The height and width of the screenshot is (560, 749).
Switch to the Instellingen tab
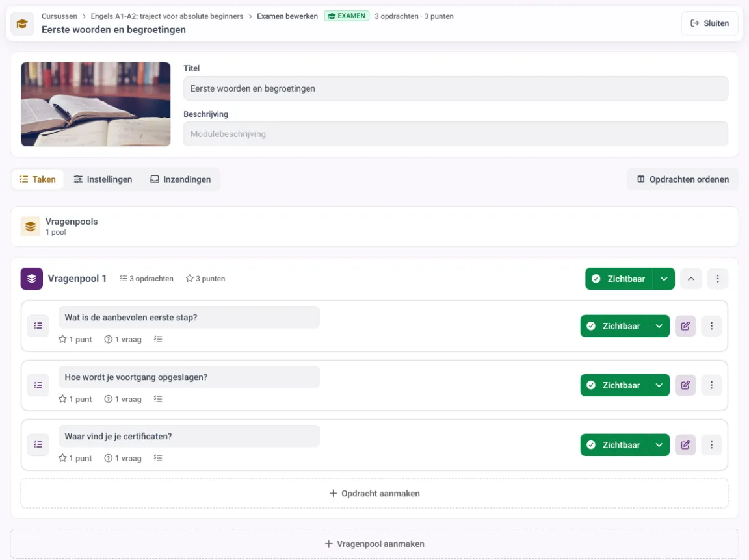[x=103, y=179]
